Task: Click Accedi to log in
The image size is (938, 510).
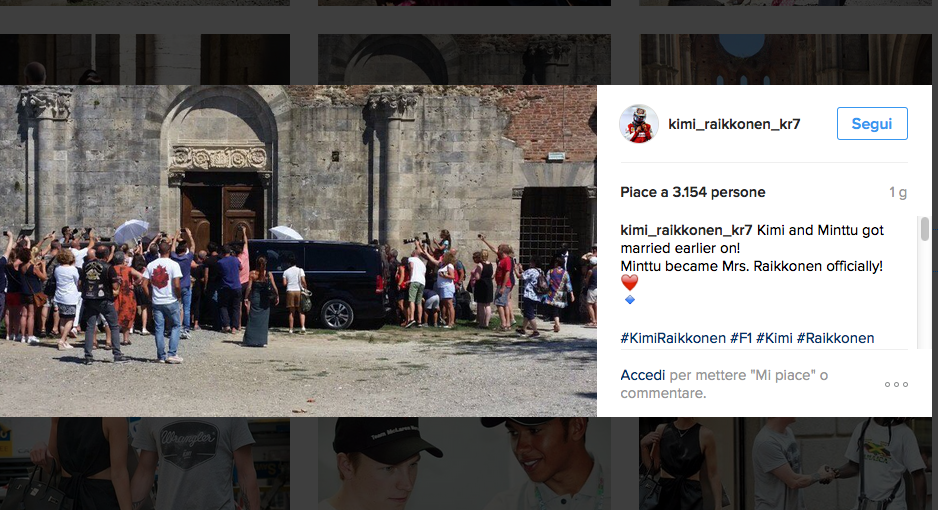Action: (x=642, y=375)
